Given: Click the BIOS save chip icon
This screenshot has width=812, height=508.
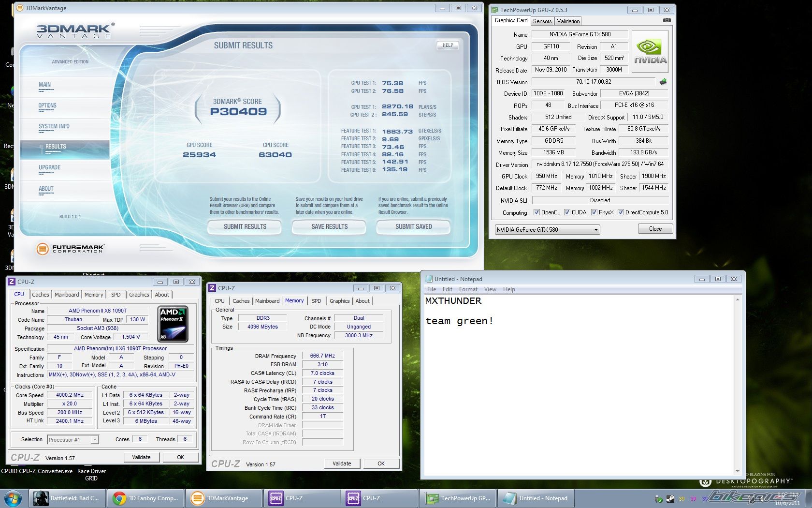Looking at the screenshot, I should click(x=663, y=82).
